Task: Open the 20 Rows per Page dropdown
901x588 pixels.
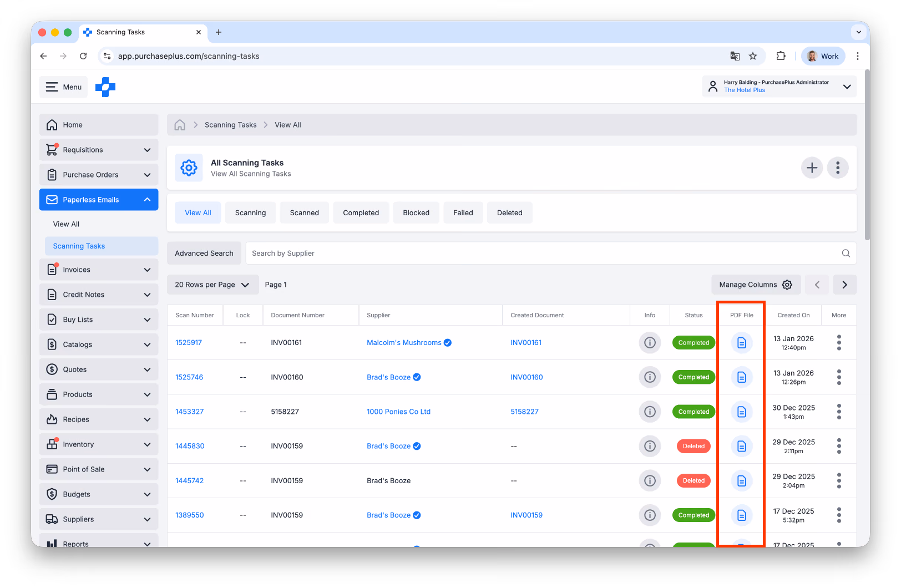Action: click(x=212, y=285)
